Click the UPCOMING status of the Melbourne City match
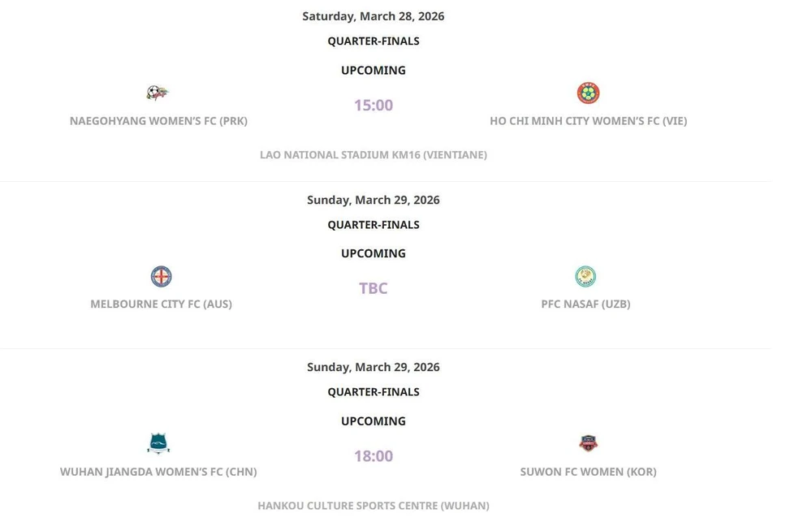Image resolution: width=812 pixels, height=518 pixels. [374, 253]
